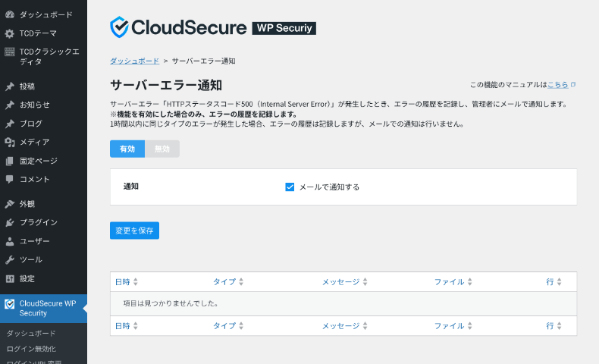The width and height of the screenshot is (599, 364).
Task: Save settings with 変更を保存 button
Action: [x=134, y=231]
